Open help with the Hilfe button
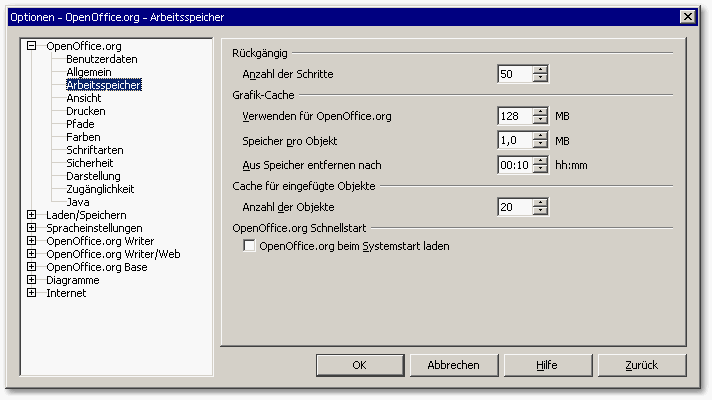Screen dimensions: 712x400 (x=546, y=366)
